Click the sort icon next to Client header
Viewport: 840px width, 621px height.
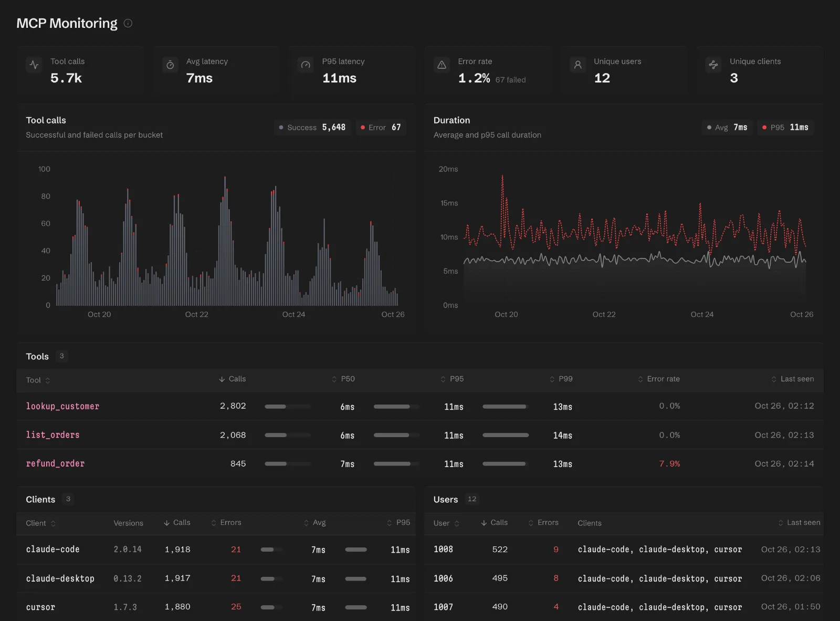tap(53, 523)
